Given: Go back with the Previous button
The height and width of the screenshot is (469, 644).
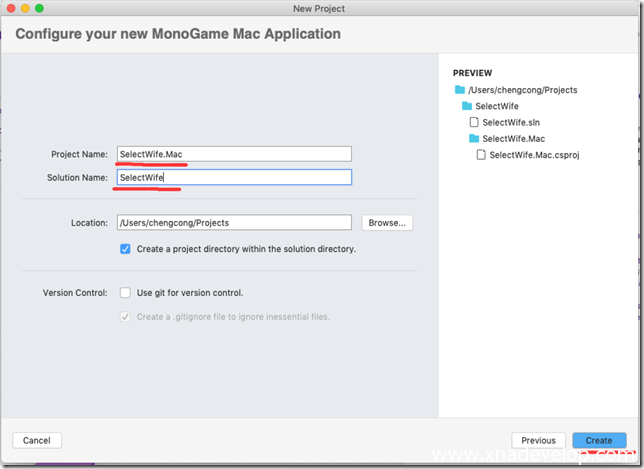Looking at the screenshot, I should (538, 440).
